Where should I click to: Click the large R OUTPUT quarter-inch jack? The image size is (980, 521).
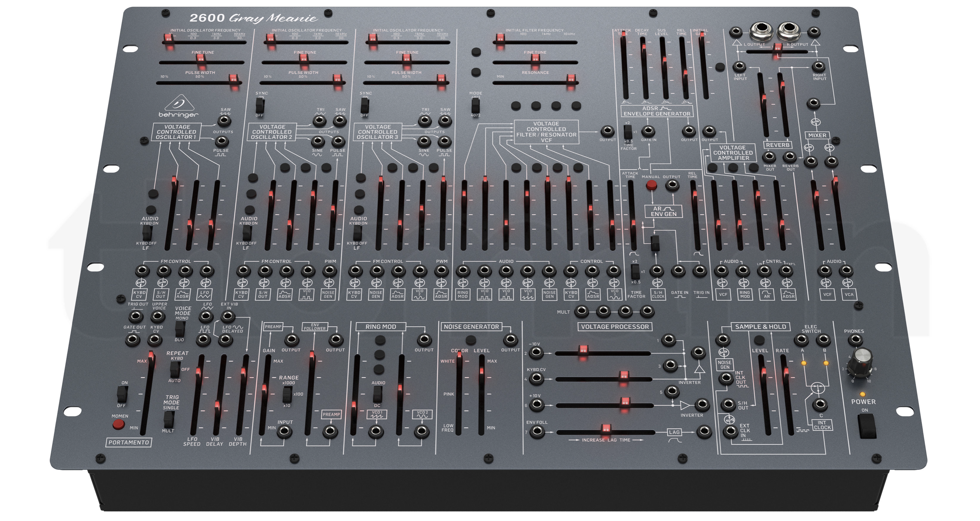click(789, 31)
